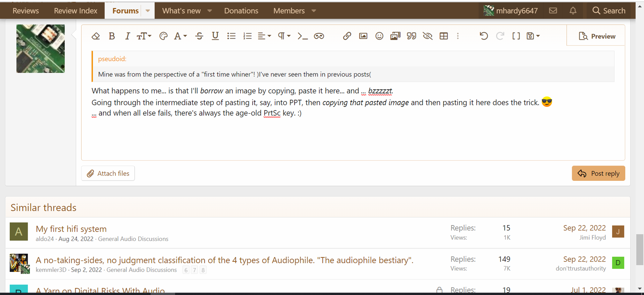
Task: Toggle italic formatting
Action: tap(128, 36)
